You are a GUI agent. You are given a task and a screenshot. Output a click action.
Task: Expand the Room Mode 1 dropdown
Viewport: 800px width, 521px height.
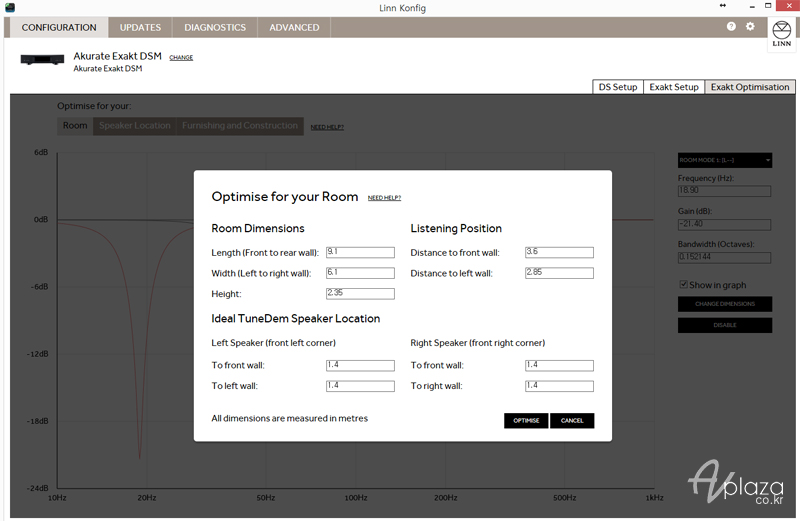pyautogui.click(x=724, y=160)
